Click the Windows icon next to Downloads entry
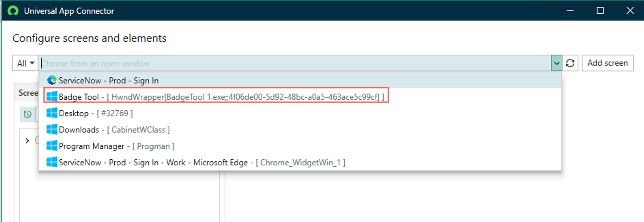Image resolution: width=644 pixels, height=222 pixels. [x=52, y=129]
